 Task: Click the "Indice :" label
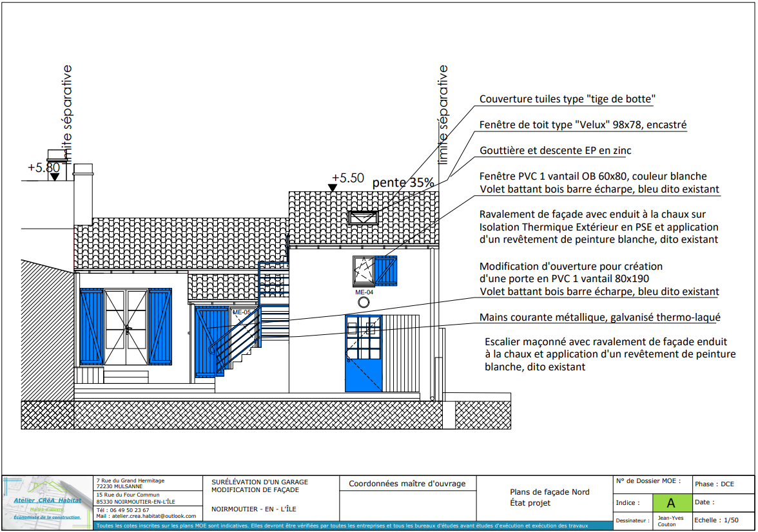(x=628, y=502)
